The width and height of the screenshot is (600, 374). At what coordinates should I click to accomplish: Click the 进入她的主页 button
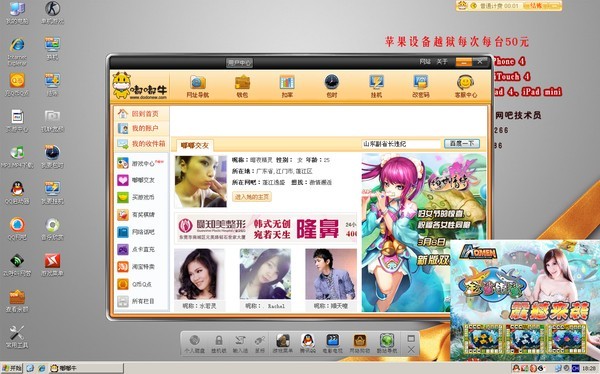coord(252,197)
